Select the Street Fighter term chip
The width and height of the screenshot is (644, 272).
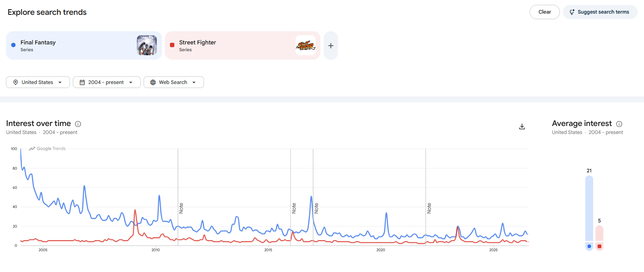242,46
